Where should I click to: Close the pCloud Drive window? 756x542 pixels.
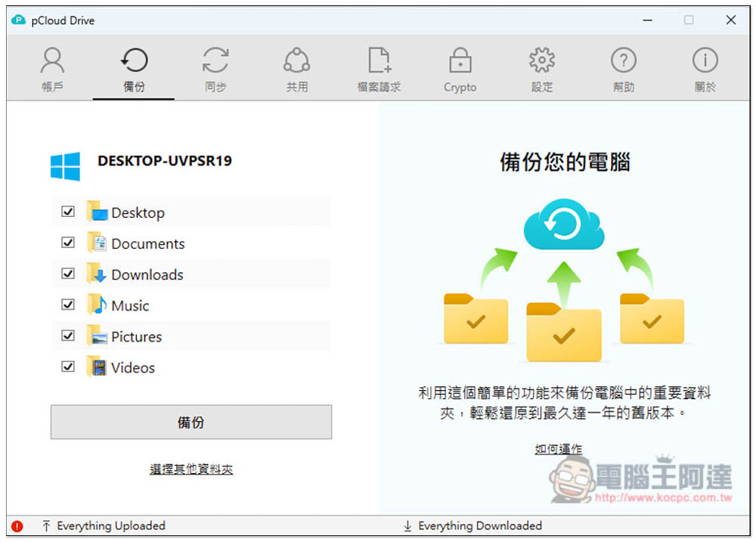point(730,20)
